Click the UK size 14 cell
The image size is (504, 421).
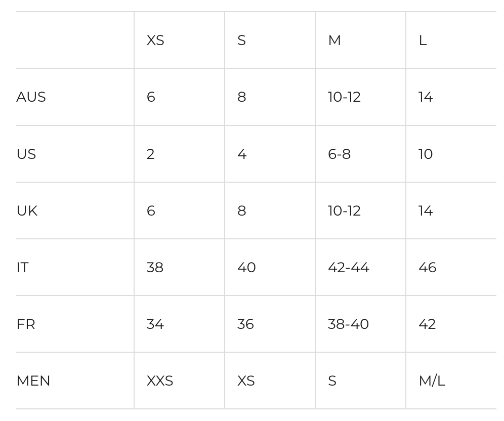coord(426,210)
